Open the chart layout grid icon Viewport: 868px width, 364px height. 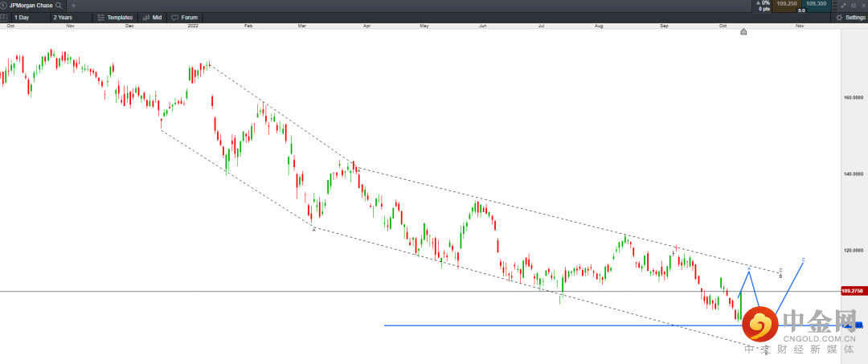pyautogui.click(x=4, y=18)
